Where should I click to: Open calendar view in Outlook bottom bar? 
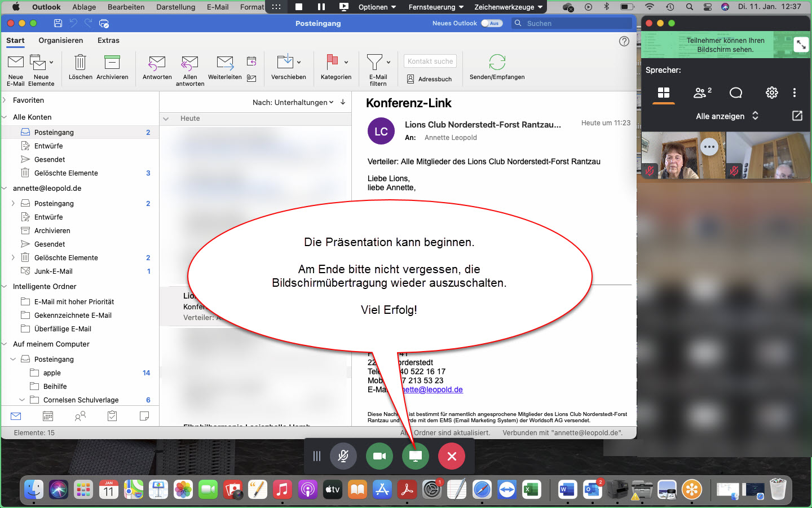click(48, 416)
